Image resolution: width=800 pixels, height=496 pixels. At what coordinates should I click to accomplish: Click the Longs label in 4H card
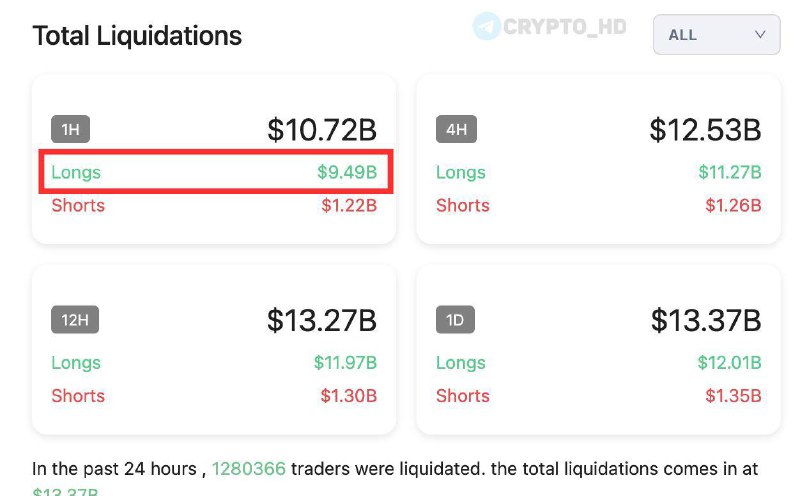[x=460, y=172]
